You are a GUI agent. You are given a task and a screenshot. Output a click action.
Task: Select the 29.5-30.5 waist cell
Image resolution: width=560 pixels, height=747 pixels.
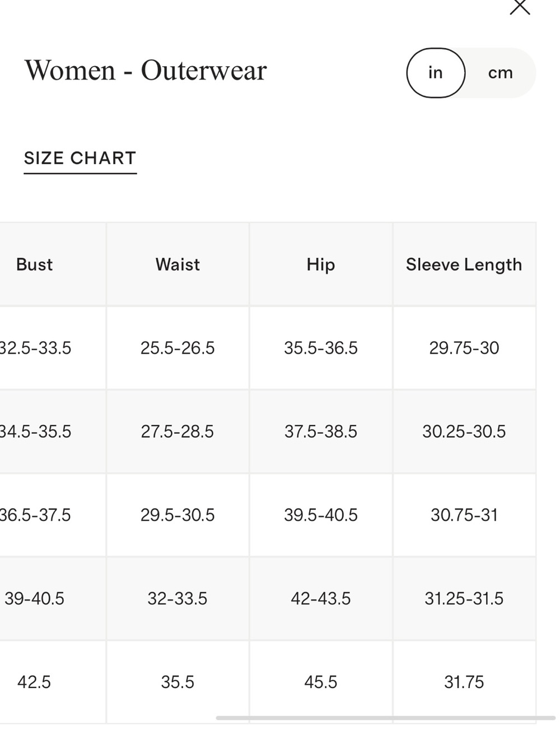tap(178, 515)
